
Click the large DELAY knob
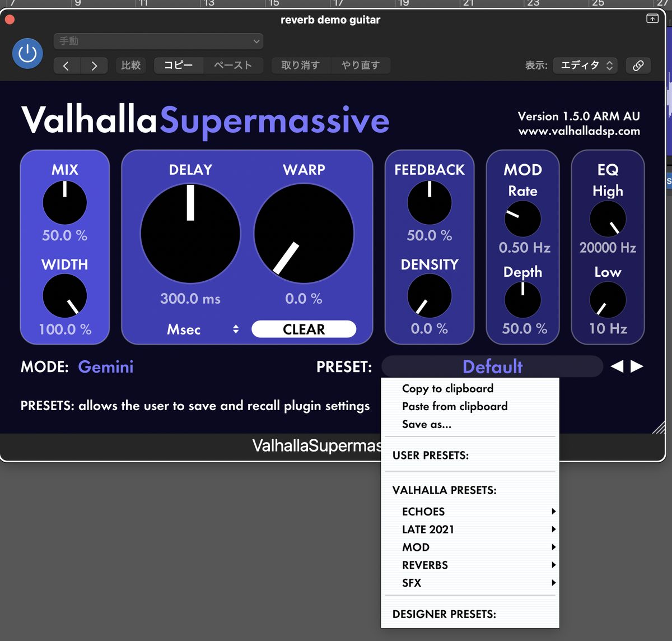point(190,234)
